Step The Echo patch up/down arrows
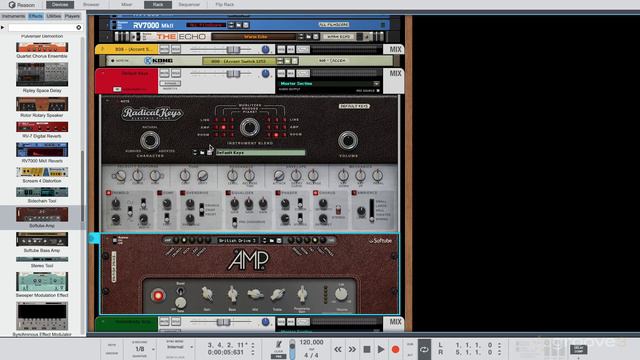 [301, 37]
